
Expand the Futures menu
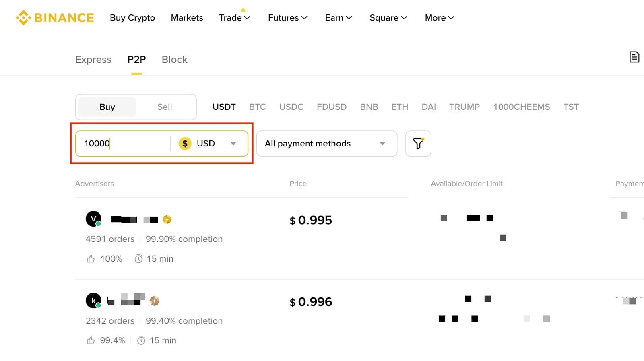[287, 18]
